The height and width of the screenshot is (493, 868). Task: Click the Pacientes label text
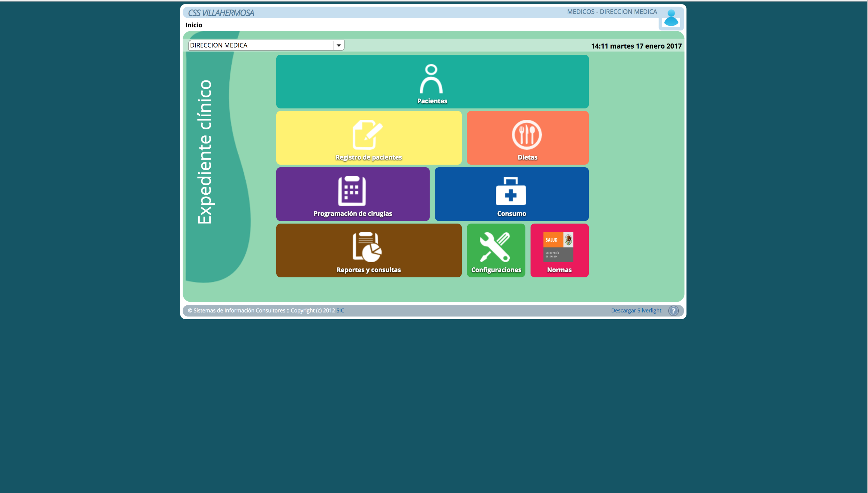point(432,101)
